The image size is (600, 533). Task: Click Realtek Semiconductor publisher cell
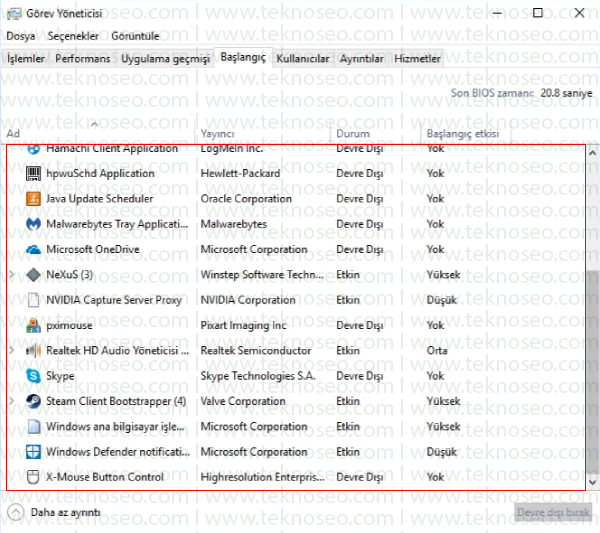point(256,350)
